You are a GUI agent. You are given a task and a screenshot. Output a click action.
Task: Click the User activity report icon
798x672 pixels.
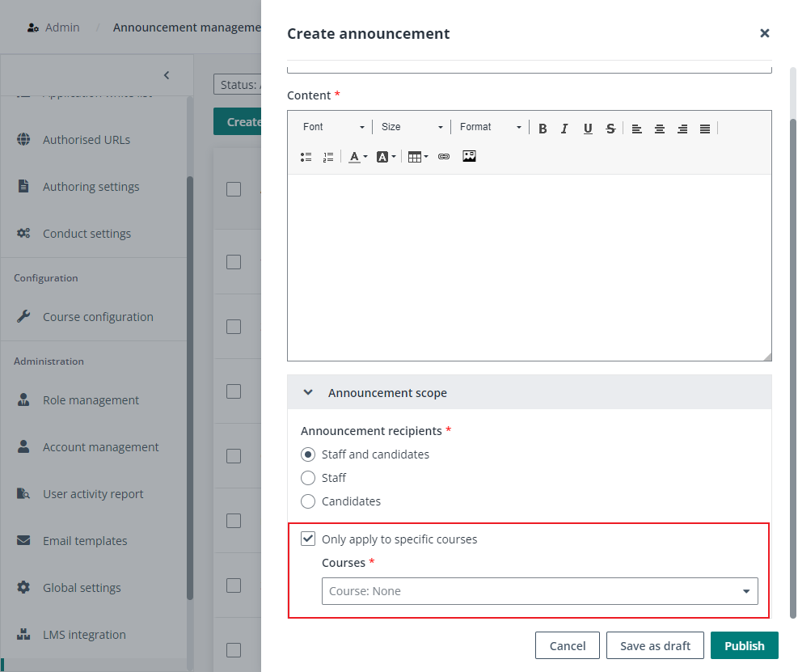tap(23, 493)
